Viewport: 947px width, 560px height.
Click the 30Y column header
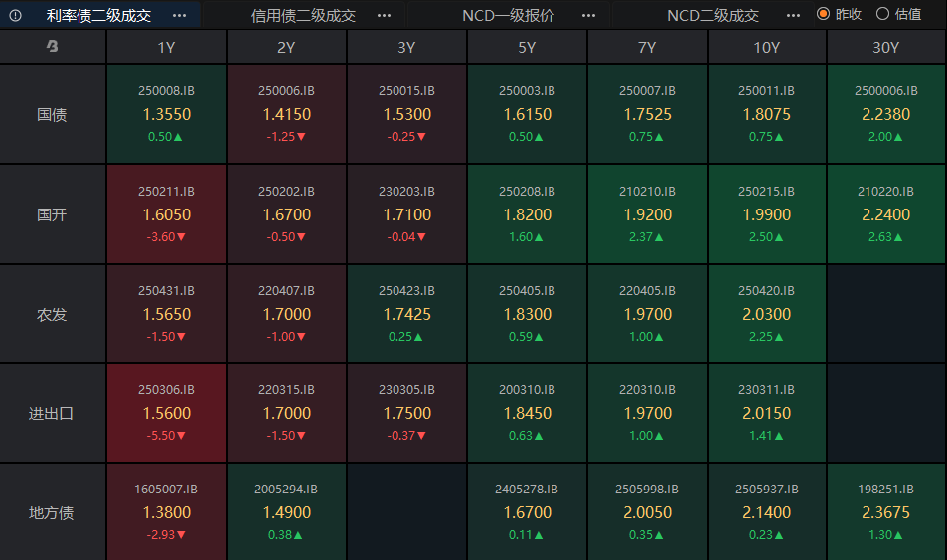[x=886, y=47]
